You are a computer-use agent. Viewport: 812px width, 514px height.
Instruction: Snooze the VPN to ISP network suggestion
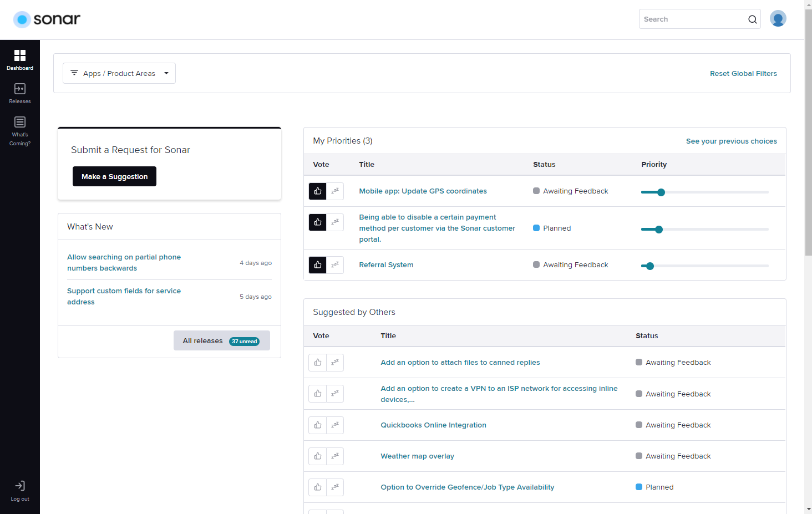(335, 394)
